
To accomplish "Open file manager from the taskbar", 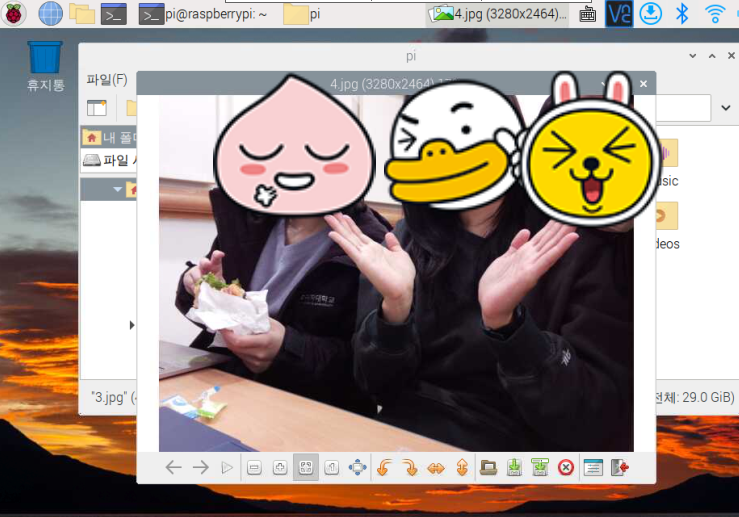I will click(x=82, y=14).
